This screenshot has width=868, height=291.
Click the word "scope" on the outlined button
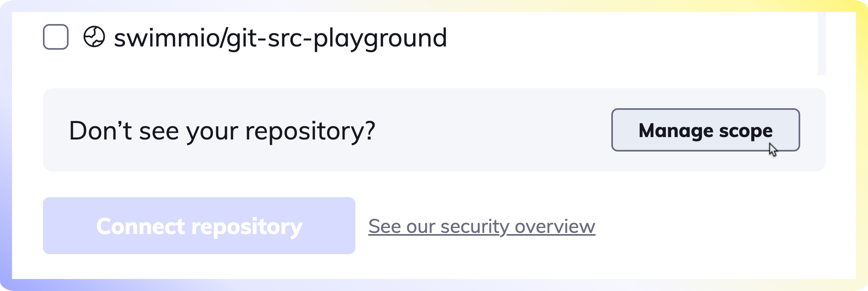pos(746,131)
